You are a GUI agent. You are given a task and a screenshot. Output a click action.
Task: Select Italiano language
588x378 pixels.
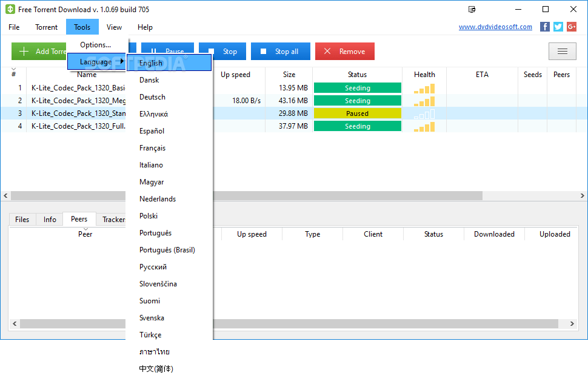pyautogui.click(x=169, y=165)
